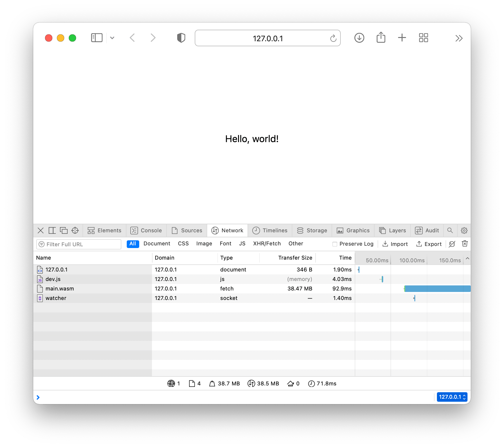Click the Export button
Viewport: 504px width, 448px height.
click(429, 244)
